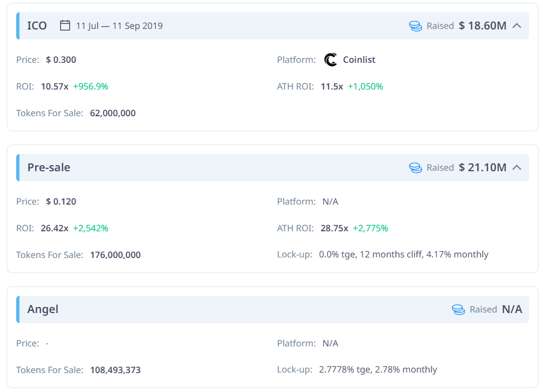Image resolution: width=543 pixels, height=392 pixels.
Task: Click the coins icon in ICO header
Action: (415, 26)
